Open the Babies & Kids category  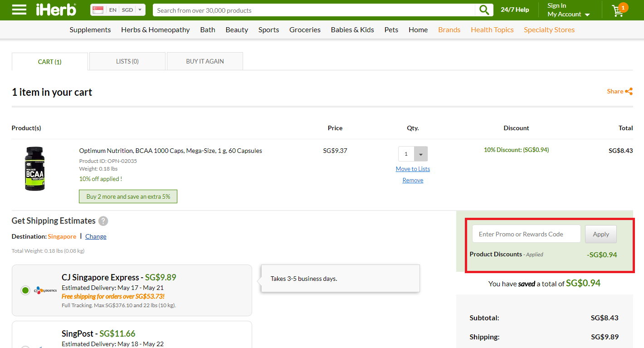[352, 30]
